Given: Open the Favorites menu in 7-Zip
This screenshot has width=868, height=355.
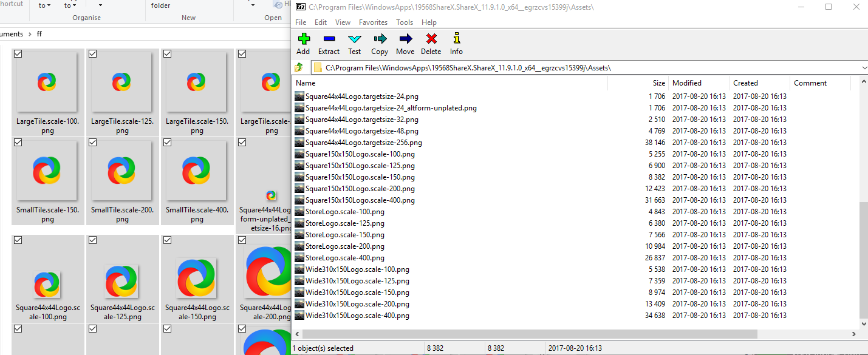Looking at the screenshot, I should [373, 22].
